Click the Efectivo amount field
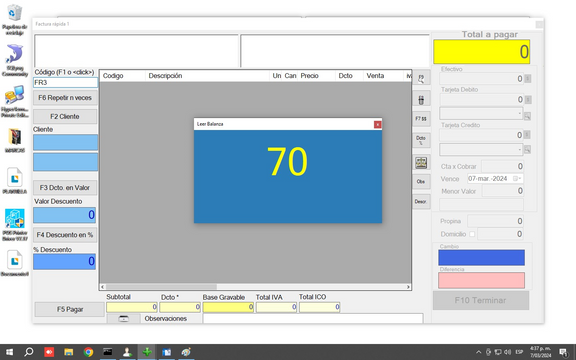The image size is (576, 360). tap(481, 79)
